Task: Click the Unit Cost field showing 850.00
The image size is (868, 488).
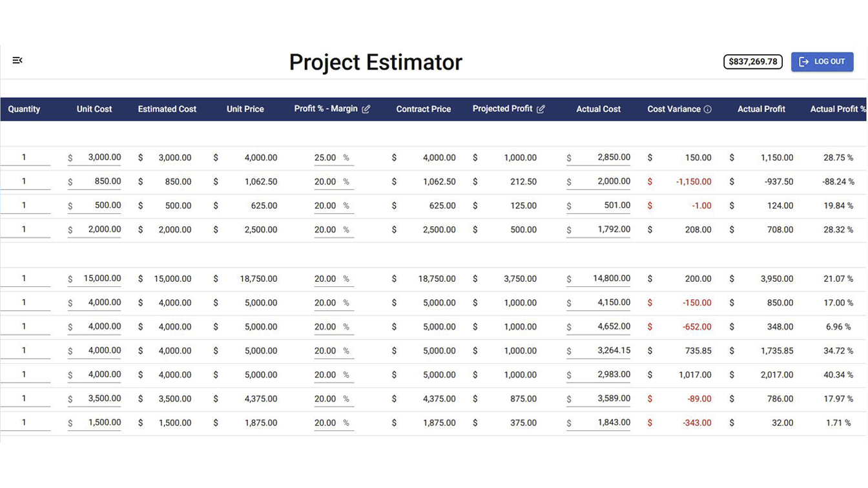Action: pos(97,182)
